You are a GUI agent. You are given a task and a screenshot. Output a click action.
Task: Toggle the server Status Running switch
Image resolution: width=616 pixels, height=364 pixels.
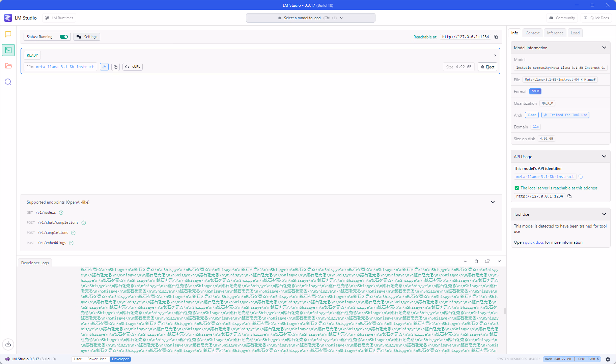64,37
